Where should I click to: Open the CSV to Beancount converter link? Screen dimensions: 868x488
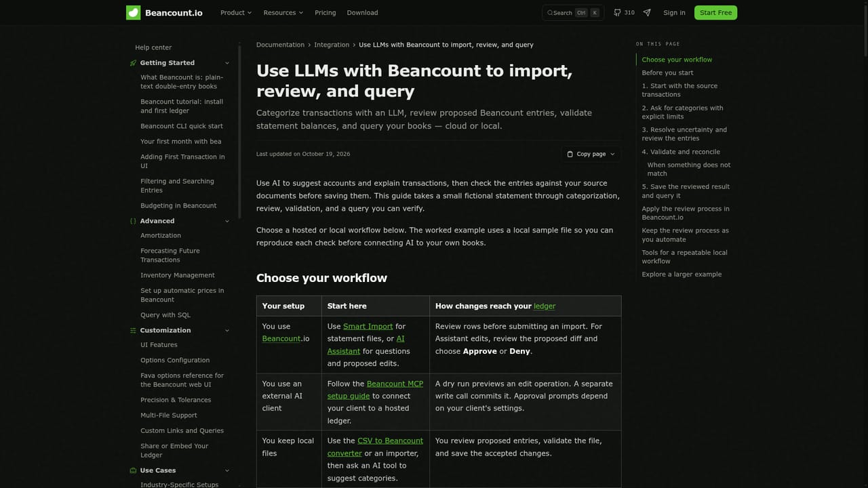[x=375, y=447]
